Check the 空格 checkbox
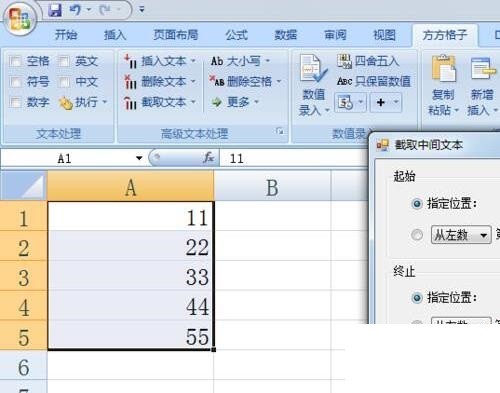500x393 pixels. pos(15,61)
